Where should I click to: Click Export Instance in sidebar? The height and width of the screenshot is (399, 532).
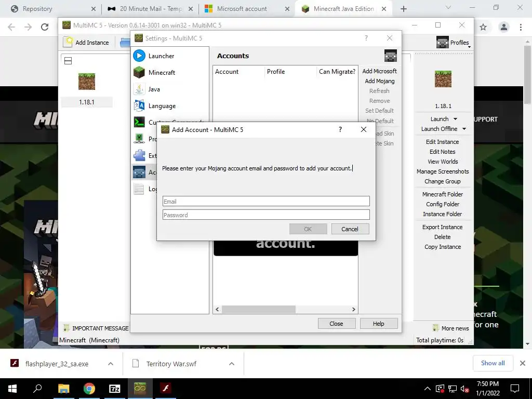click(x=443, y=227)
